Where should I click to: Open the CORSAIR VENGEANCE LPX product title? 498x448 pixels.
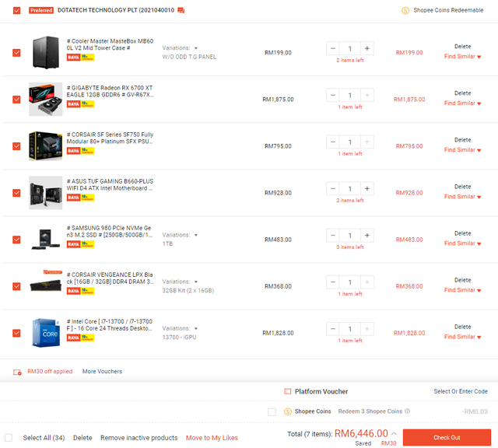(110, 278)
